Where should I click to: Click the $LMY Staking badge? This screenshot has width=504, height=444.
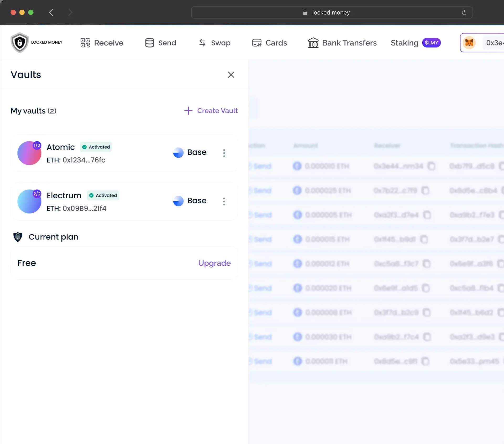(431, 43)
